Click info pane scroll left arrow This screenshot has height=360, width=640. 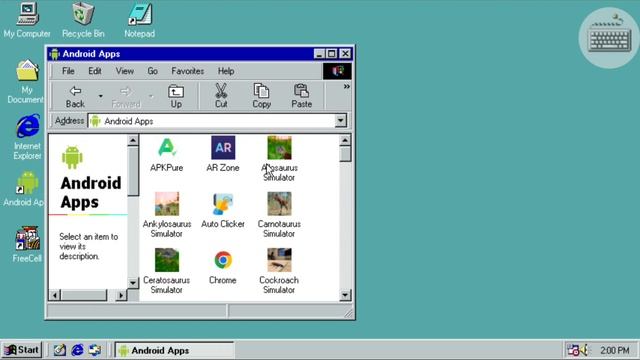55,295
